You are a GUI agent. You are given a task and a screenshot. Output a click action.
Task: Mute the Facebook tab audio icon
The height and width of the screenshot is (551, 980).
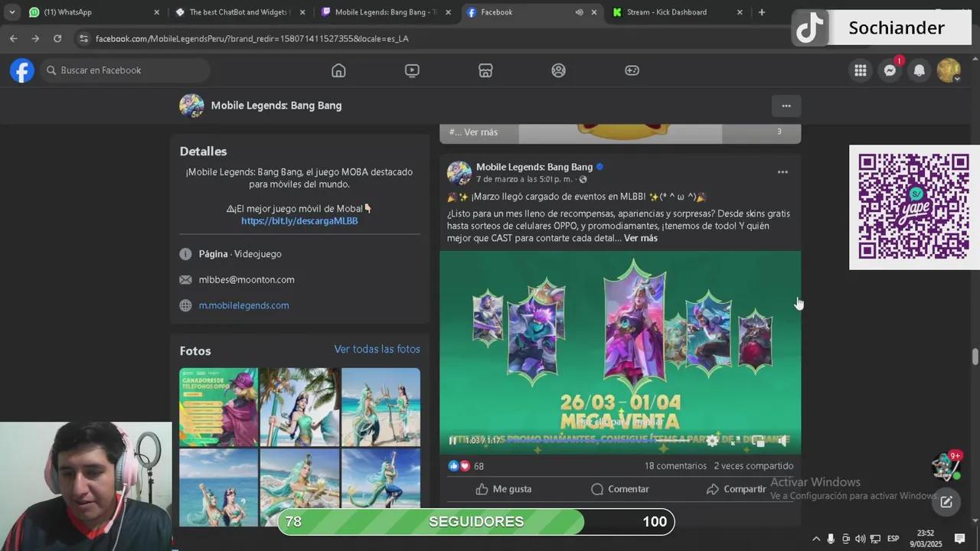[x=579, y=12]
